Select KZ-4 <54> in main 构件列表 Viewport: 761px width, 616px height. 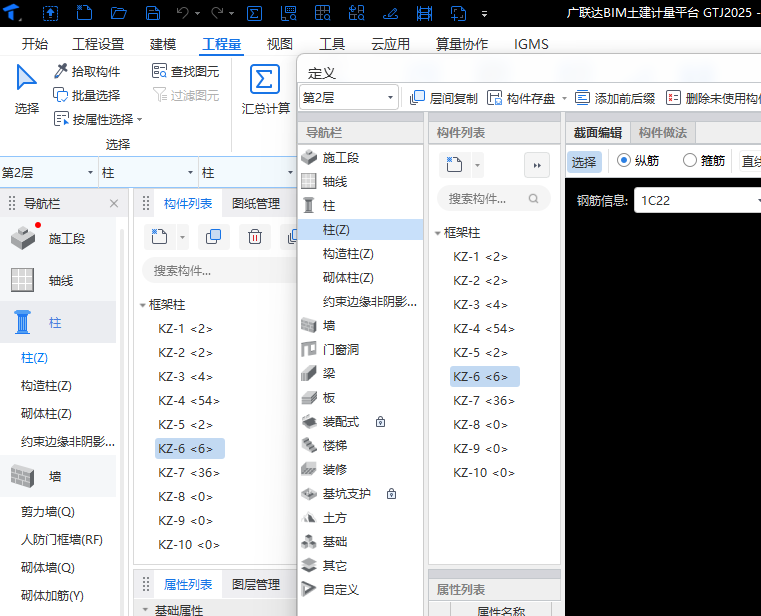(189, 400)
